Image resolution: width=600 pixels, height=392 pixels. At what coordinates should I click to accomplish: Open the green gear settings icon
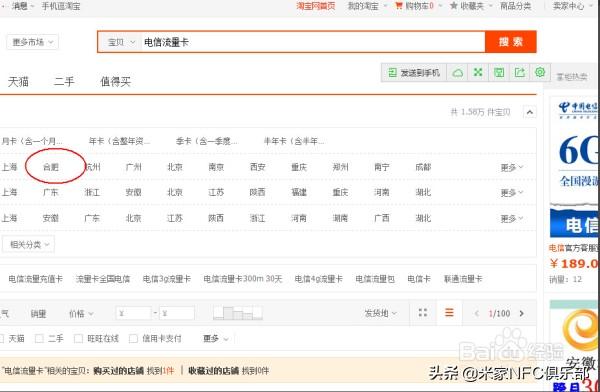(540, 72)
